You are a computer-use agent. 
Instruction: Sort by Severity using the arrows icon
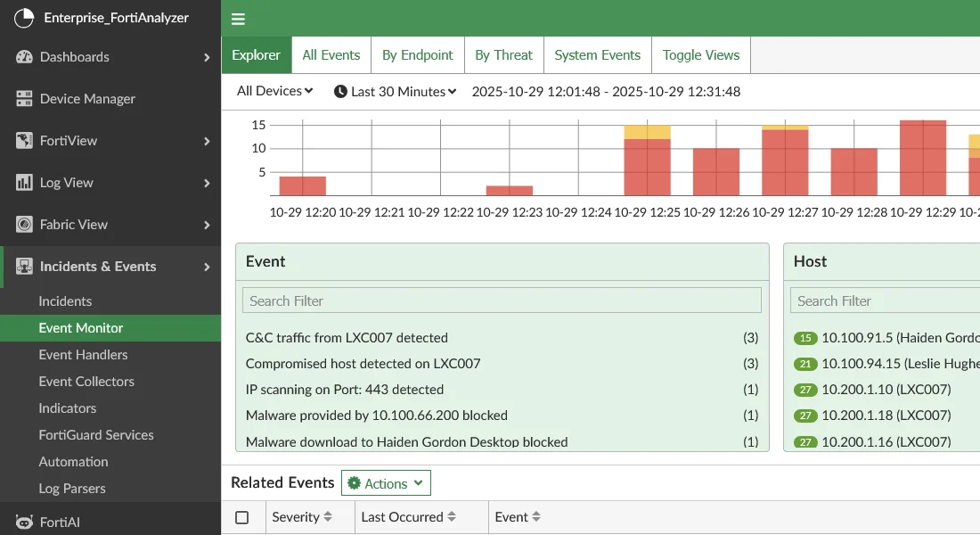click(328, 517)
